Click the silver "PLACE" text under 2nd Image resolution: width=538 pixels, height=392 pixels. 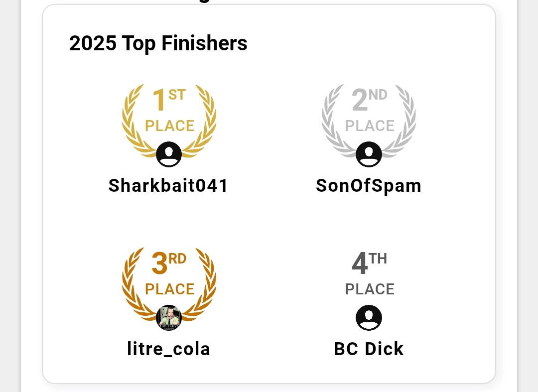click(x=370, y=126)
